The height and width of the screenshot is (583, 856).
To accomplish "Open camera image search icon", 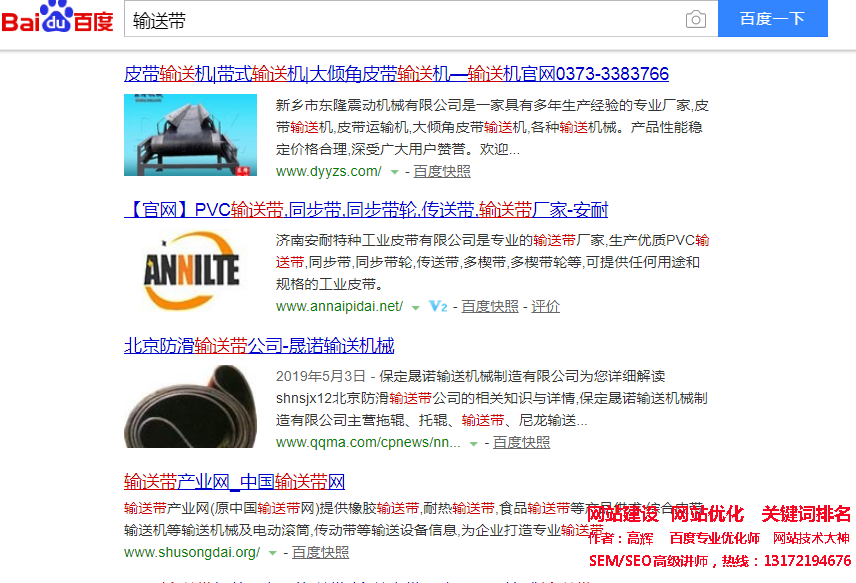I will (695, 20).
